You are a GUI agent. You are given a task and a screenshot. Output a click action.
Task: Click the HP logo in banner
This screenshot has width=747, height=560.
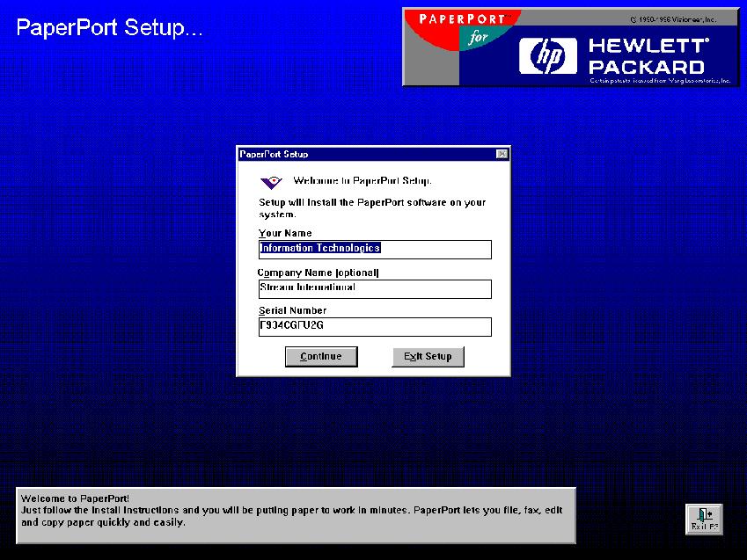(548, 55)
